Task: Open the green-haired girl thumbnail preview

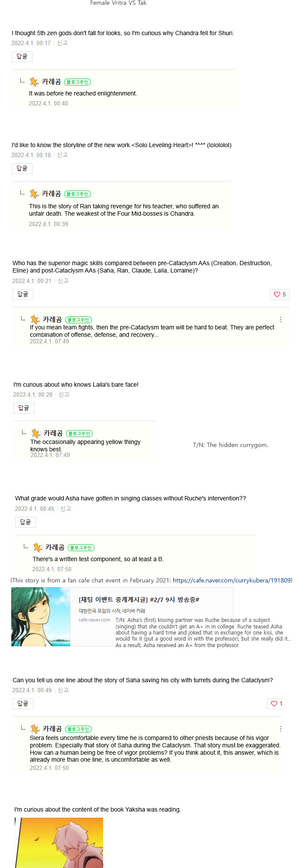Action: click(41, 617)
